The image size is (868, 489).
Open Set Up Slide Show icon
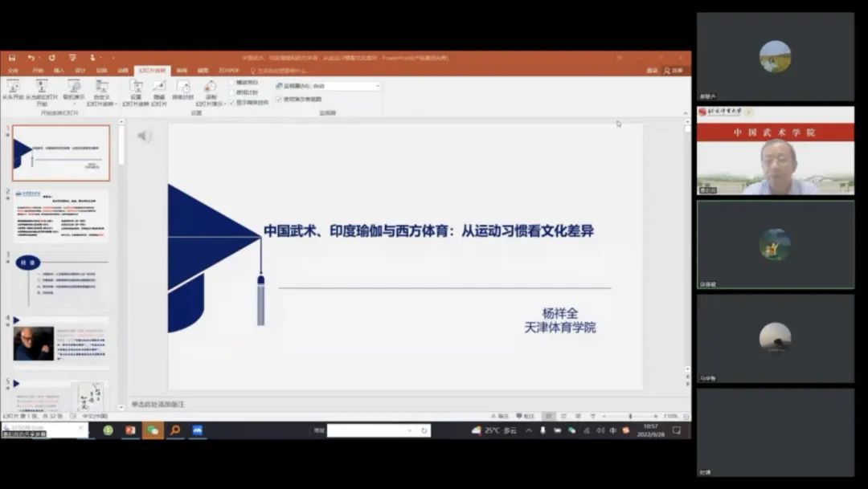(135, 88)
